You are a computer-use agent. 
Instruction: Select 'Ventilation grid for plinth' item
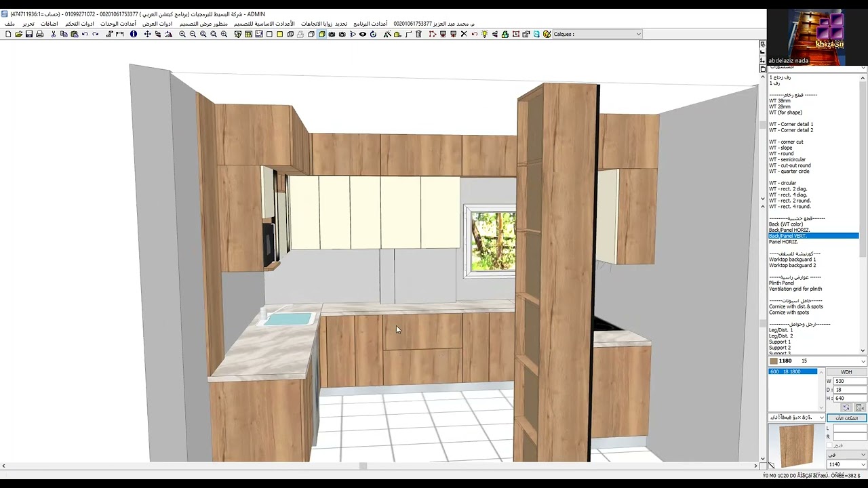coord(795,289)
